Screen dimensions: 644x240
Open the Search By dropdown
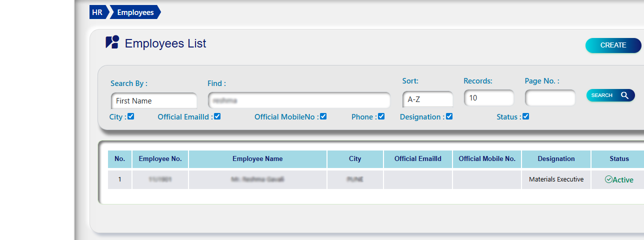pyautogui.click(x=154, y=100)
